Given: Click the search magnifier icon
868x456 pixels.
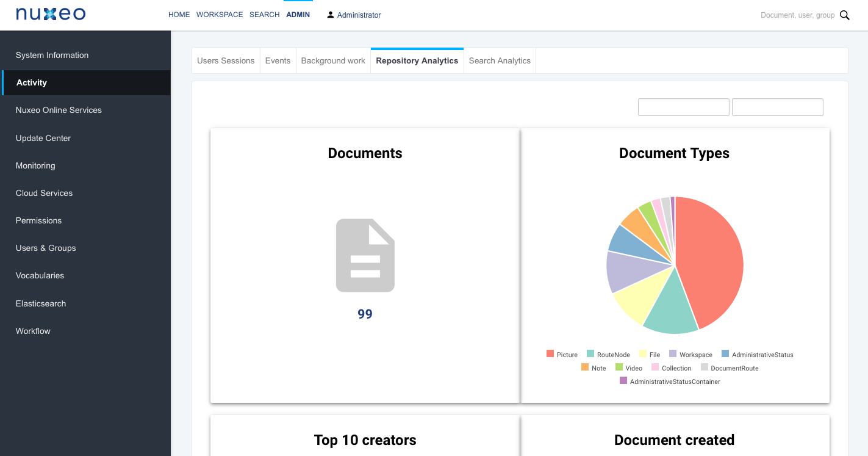Looking at the screenshot, I should 845,15.
